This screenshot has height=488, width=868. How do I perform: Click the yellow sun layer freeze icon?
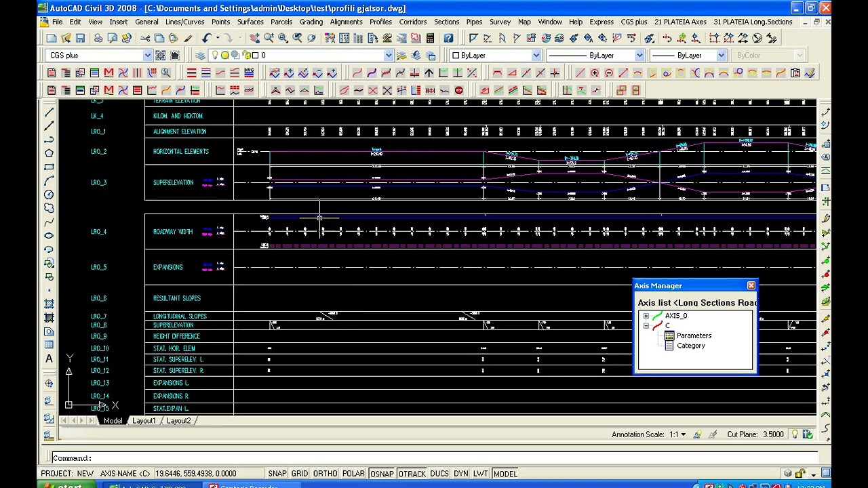coord(225,55)
